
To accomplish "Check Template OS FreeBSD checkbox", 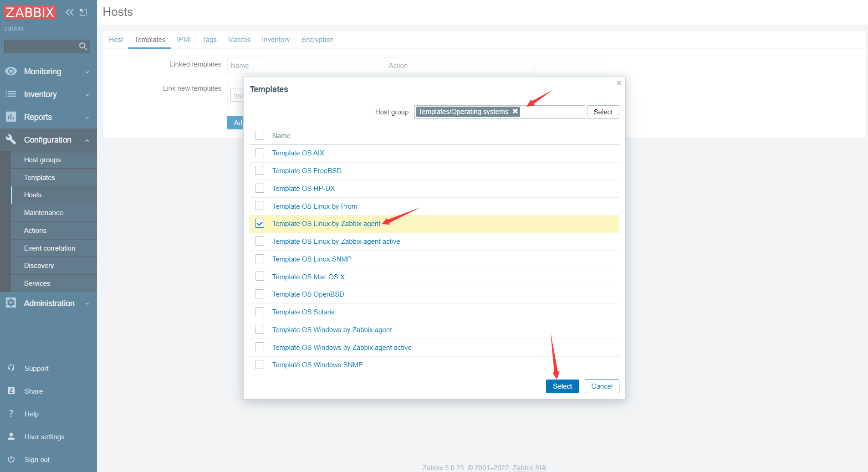I will pos(260,170).
